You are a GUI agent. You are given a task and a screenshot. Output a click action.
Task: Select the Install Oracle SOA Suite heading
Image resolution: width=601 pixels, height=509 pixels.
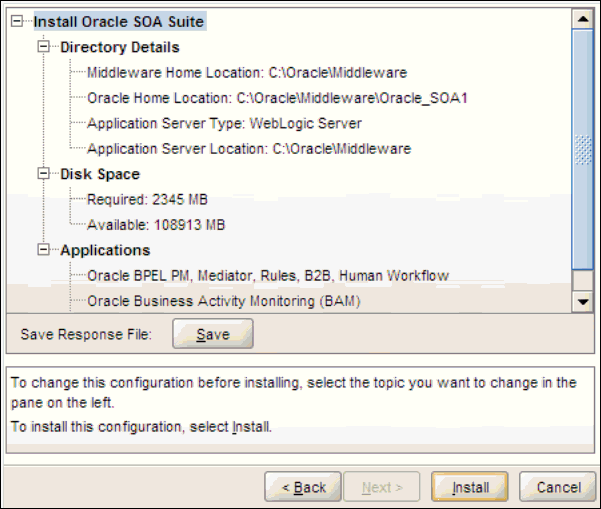(x=120, y=21)
